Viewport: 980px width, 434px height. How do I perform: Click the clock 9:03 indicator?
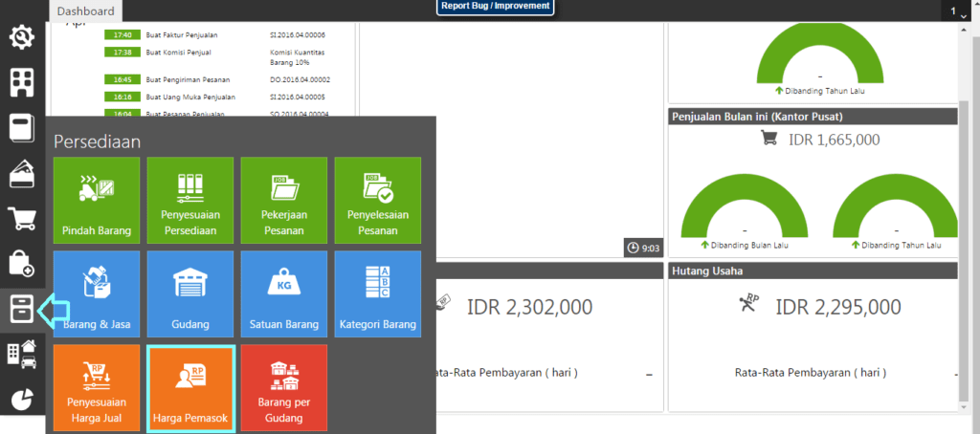pos(642,248)
